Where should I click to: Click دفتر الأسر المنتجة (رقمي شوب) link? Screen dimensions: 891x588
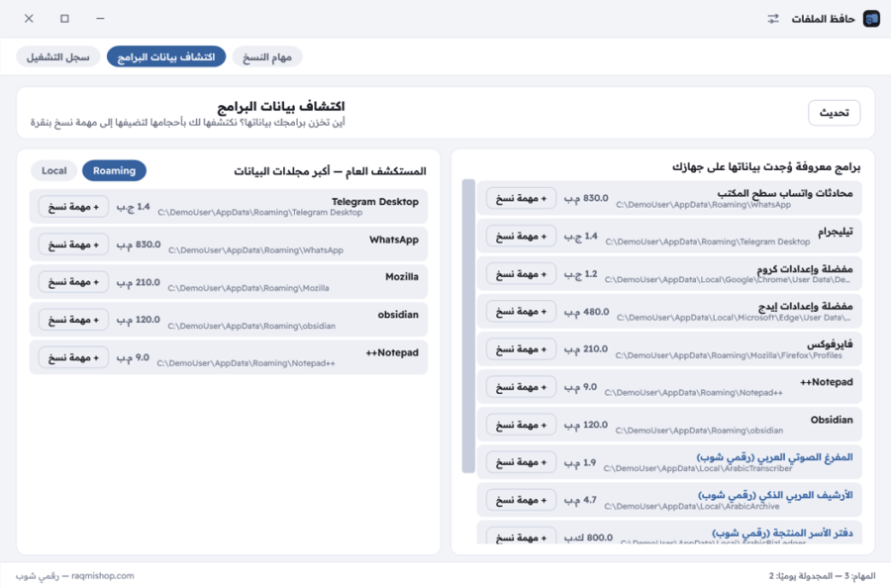pyautogui.click(x=782, y=533)
